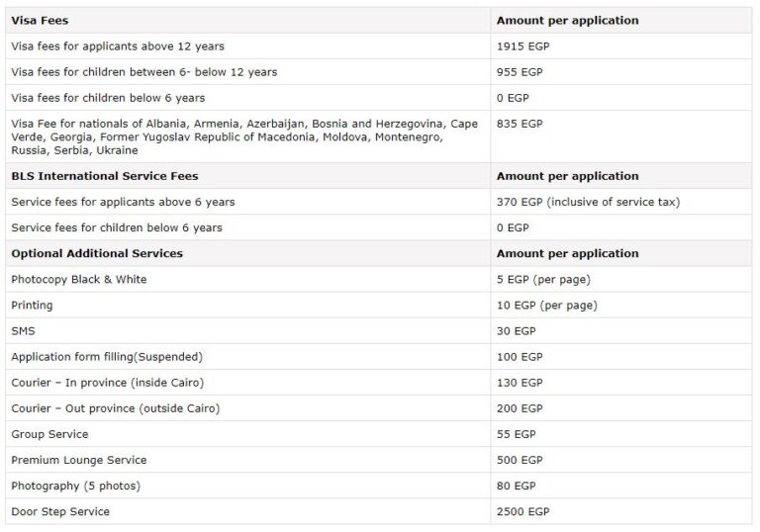The image size is (760, 532).
Task: Select 'Visa fees for applicants above 12 years' row
Action: point(118,46)
